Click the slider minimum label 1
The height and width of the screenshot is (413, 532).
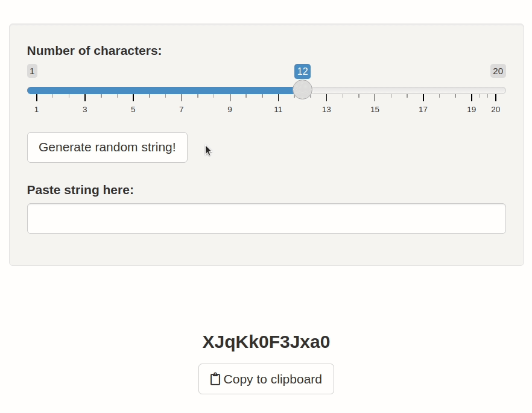pos(32,71)
